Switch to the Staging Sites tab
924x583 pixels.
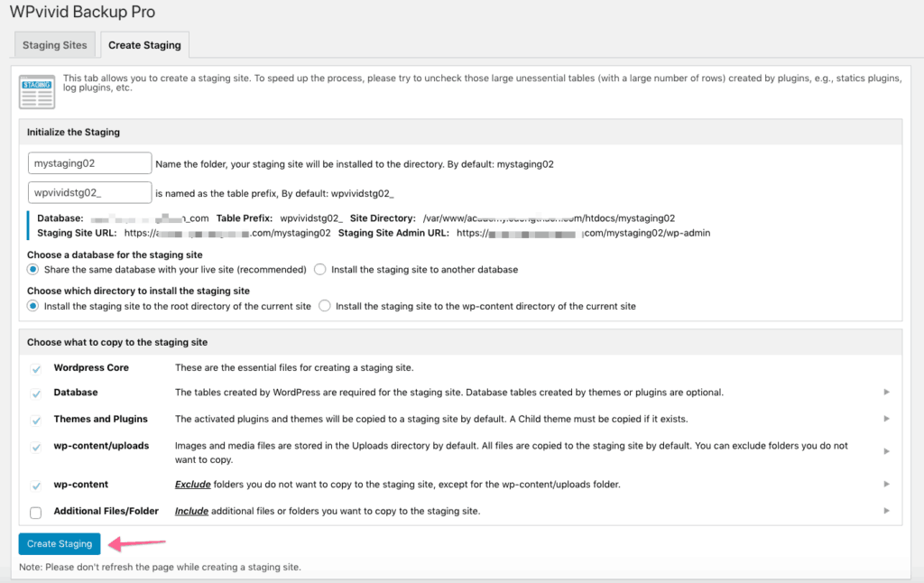55,45
